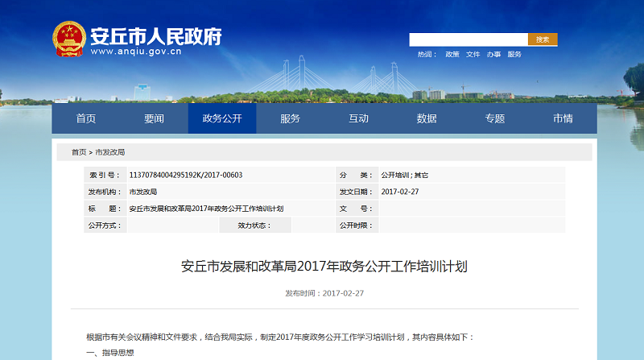This screenshot has height=360, width=644.
Task: Click the main article heading
Action: click(324, 267)
